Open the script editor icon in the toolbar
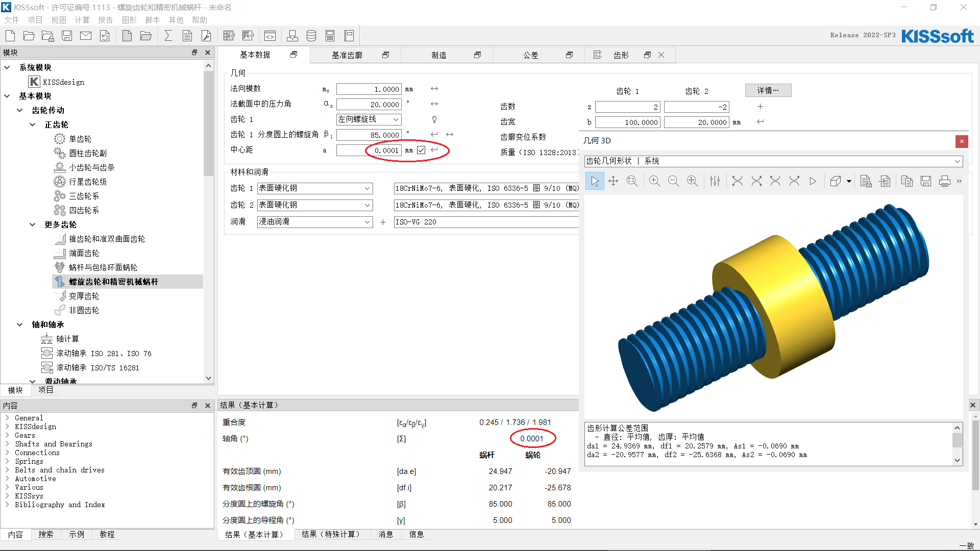Image resolution: width=980 pixels, height=551 pixels. [270, 36]
